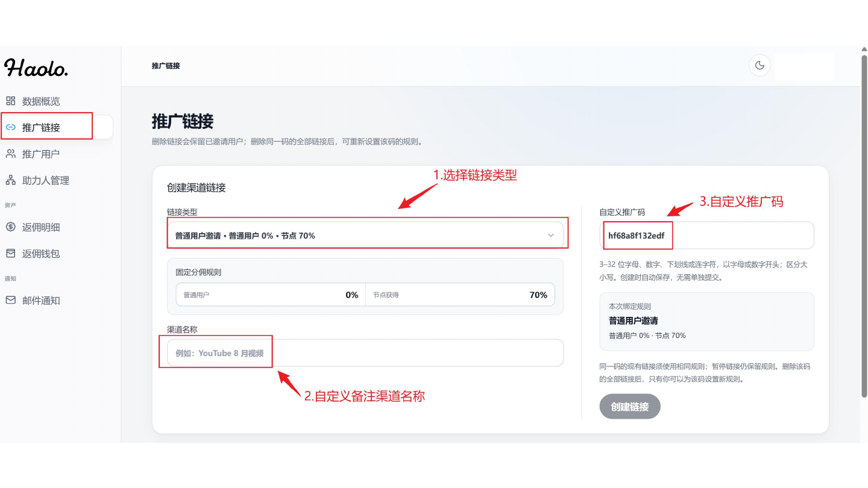
Task: Click the chevron arrow in 链接类型 selector
Action: coord(550,236)
